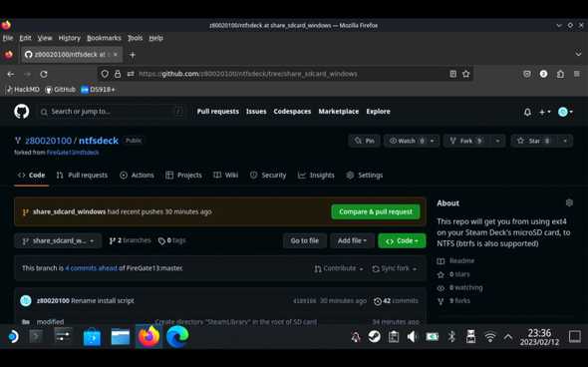
Task: Open a new tab with plus button
Action: [133, 55]
